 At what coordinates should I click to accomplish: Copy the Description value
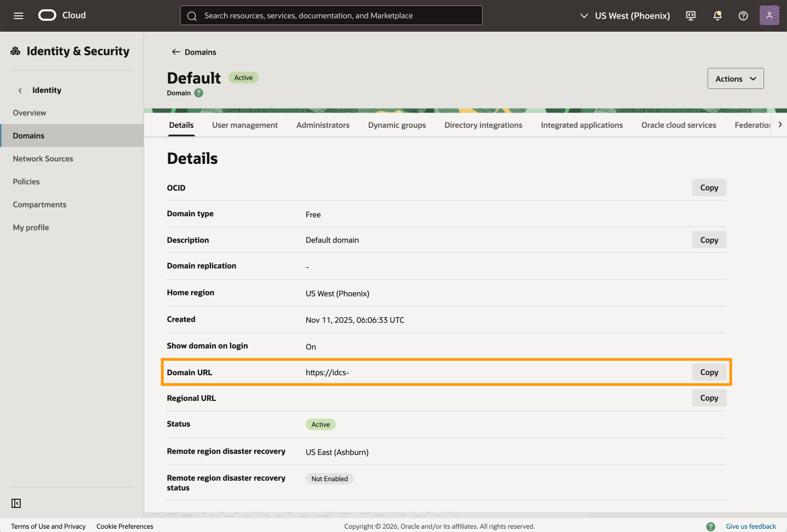click(709, 240)
